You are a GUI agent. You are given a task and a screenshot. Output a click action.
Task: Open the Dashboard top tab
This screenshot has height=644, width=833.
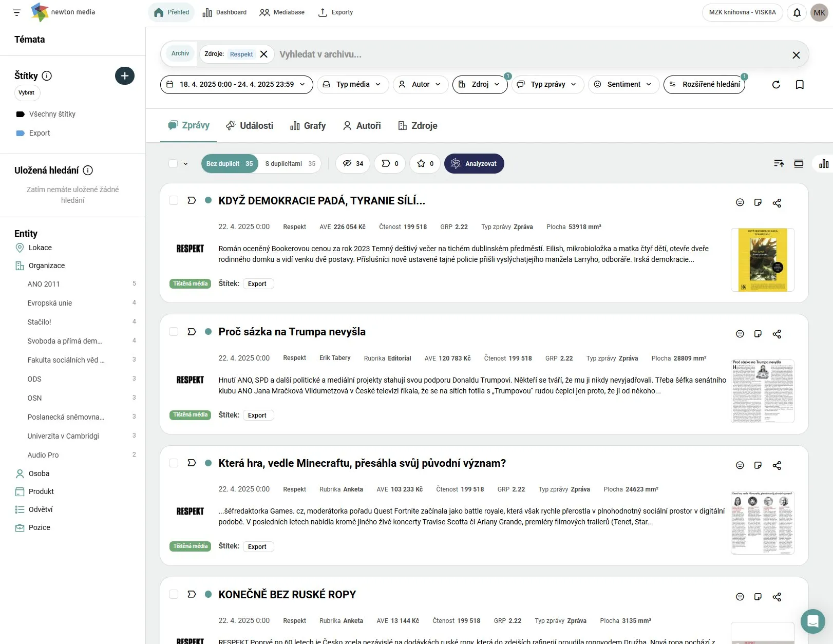point(224,12)
